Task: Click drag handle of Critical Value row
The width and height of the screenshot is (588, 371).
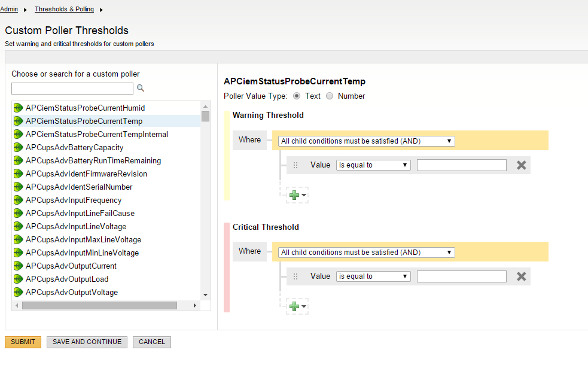Action: 295,276
